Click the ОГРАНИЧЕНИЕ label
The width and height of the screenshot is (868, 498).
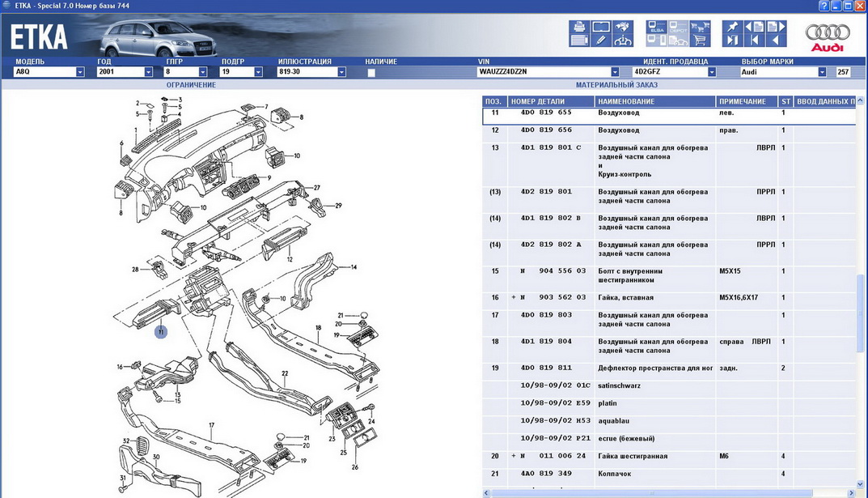pyautogui.click(x=191, y=84)
